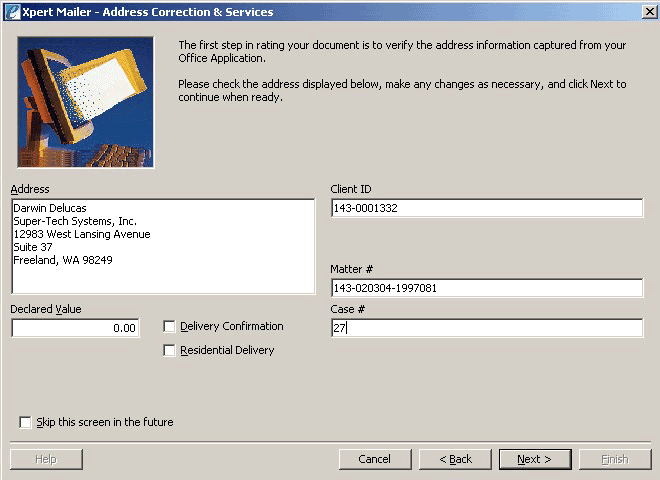The height and width of the screenshot is (480, 660).
Task: Focus the Client ID input field
Action: coord(486,208)
